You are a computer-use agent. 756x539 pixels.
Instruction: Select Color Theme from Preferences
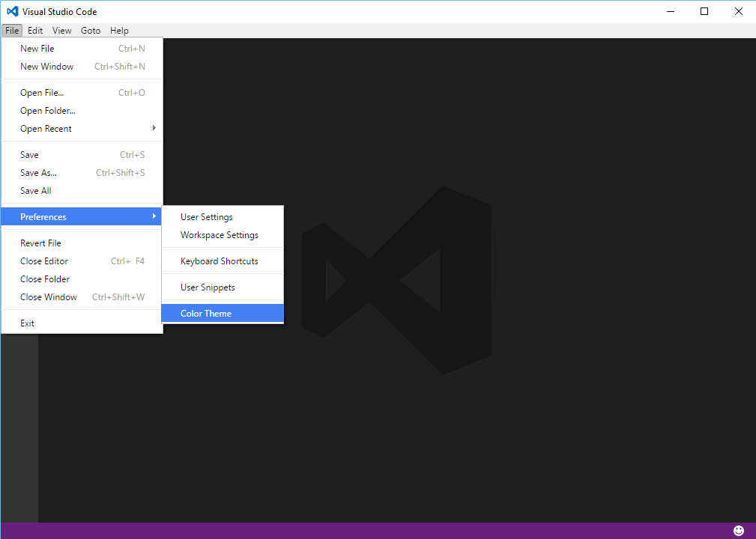tap(223, 313)
